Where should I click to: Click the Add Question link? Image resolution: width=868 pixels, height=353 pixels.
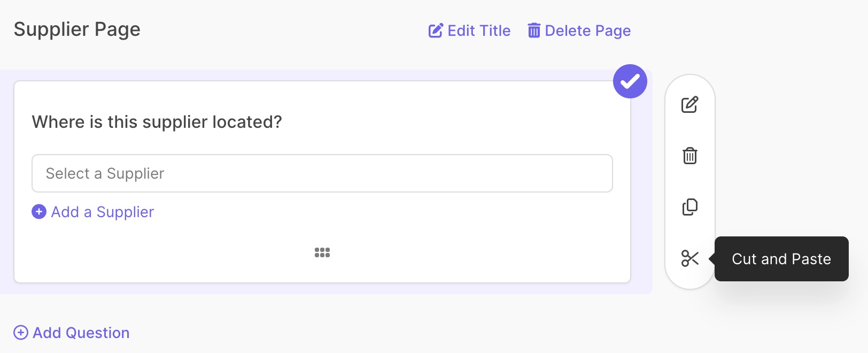tap(72, 333)
